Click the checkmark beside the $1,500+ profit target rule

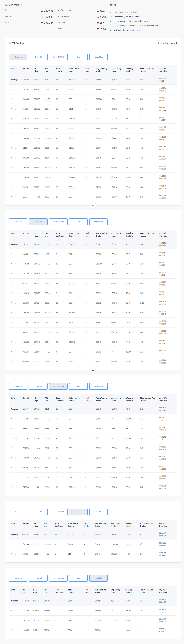[111, 17]
